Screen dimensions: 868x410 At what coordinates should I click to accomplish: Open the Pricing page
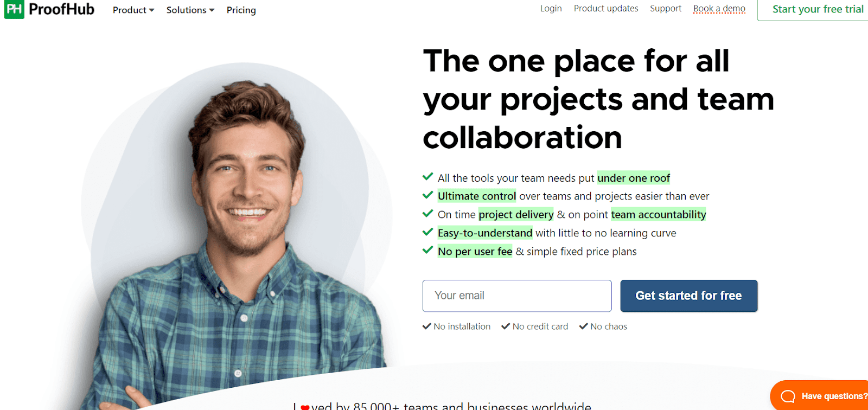coord(241,10)
